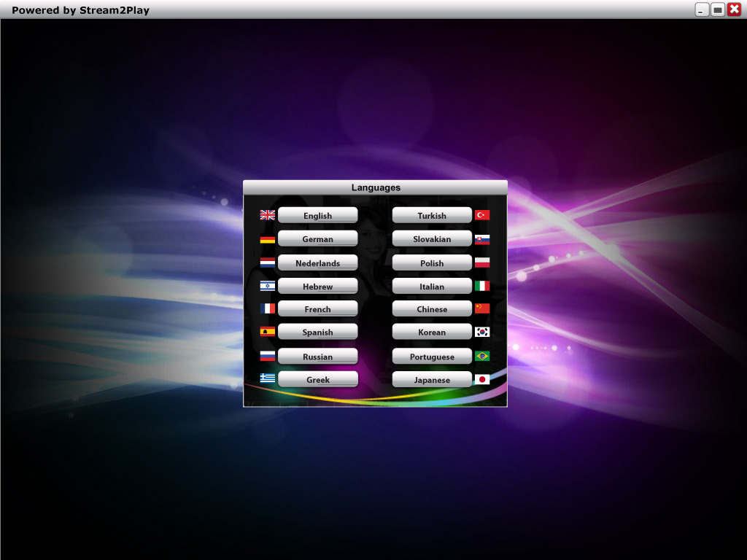Click the United Kingdom flag icon
This screenshot has height=560, width=747.
267,215
